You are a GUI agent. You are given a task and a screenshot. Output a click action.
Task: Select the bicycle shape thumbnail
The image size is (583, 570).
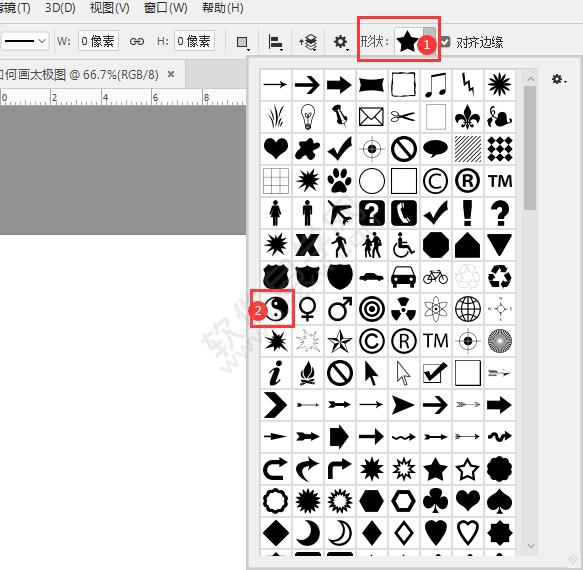pyautogui.click(x=435, y=277)
